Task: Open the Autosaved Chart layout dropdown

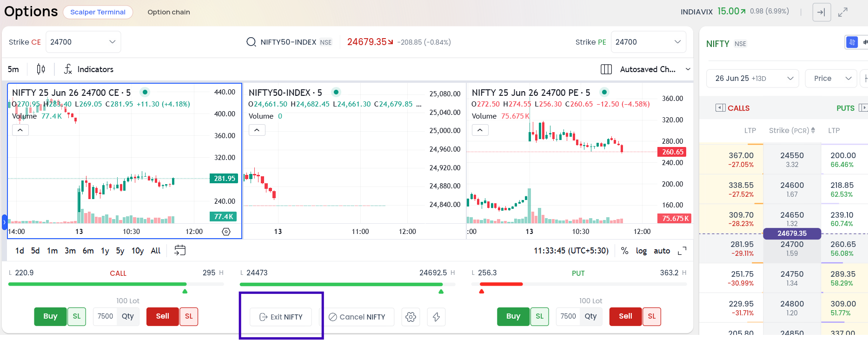Action: [655, 69]
